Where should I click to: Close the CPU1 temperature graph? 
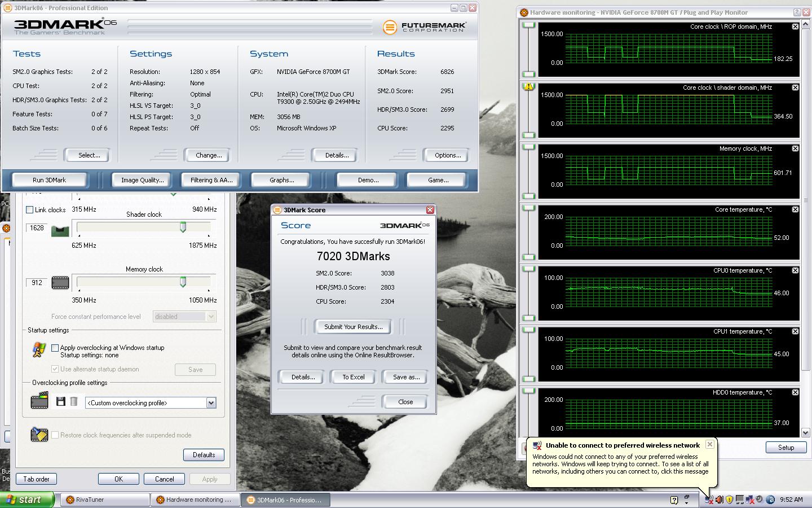pyautogui.click(x=795, y=331)
